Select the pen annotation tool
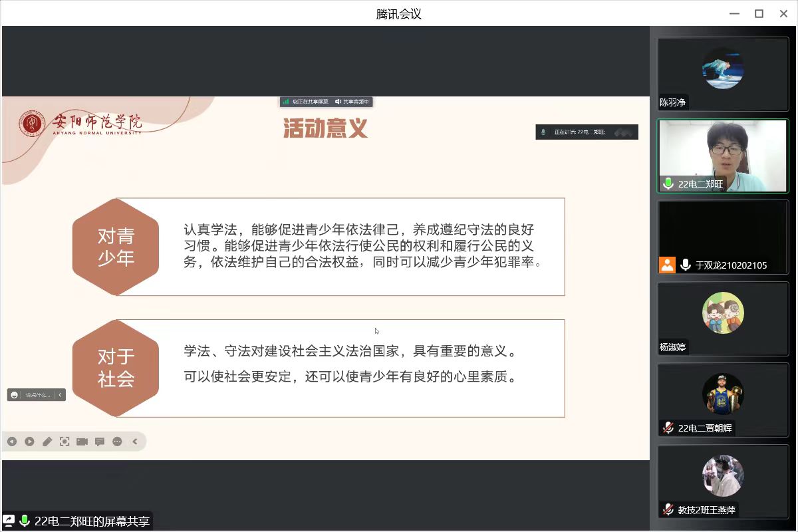 (x=47, y=442)
